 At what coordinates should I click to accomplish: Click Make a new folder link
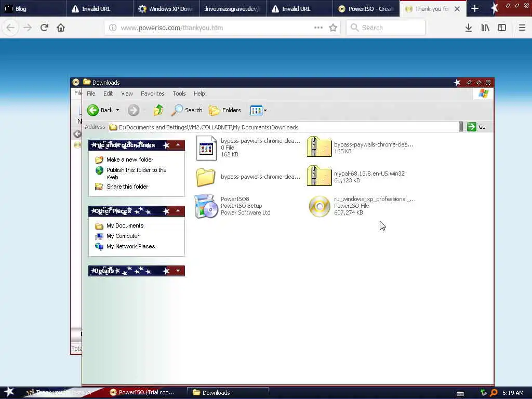pos(129,159)
